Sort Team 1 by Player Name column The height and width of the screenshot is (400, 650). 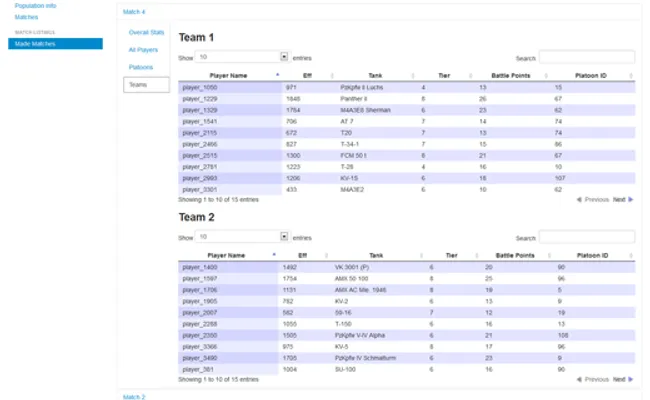coord(228,75)
